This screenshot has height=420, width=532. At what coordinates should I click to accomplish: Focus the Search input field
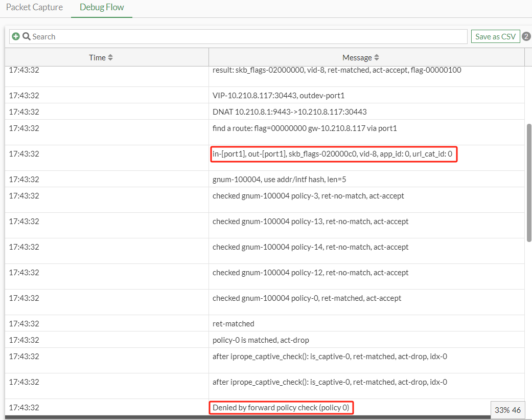(248, 37)
